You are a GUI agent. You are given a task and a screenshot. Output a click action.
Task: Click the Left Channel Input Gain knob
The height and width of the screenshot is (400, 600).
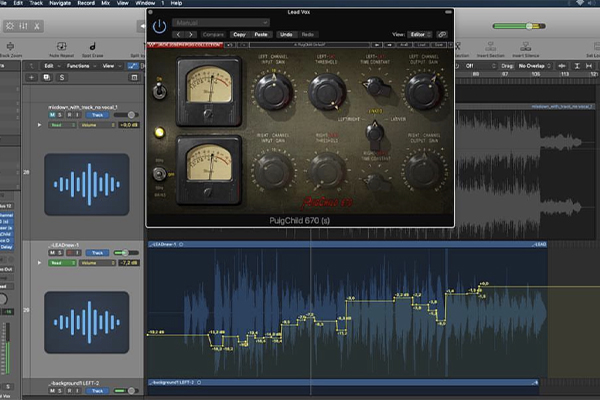[x=274, y=91]
